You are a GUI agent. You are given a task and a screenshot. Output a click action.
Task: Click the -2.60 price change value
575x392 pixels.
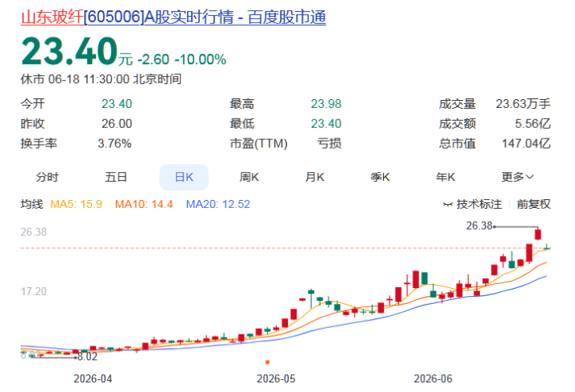click(x=154, y=59)
